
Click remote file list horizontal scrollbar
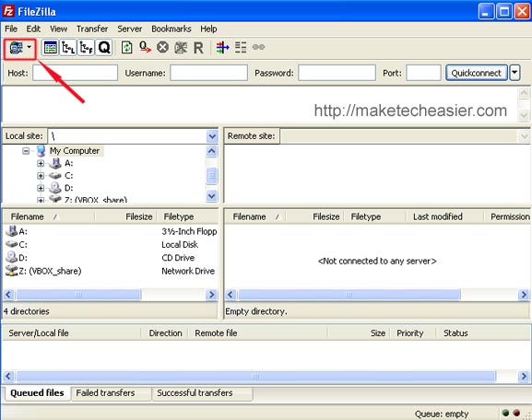point(349,295)
